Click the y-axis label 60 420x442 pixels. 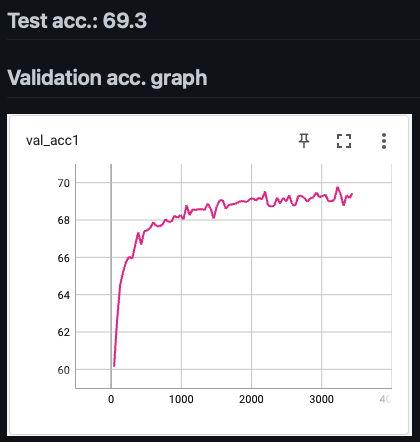click(x=63, y=370)
